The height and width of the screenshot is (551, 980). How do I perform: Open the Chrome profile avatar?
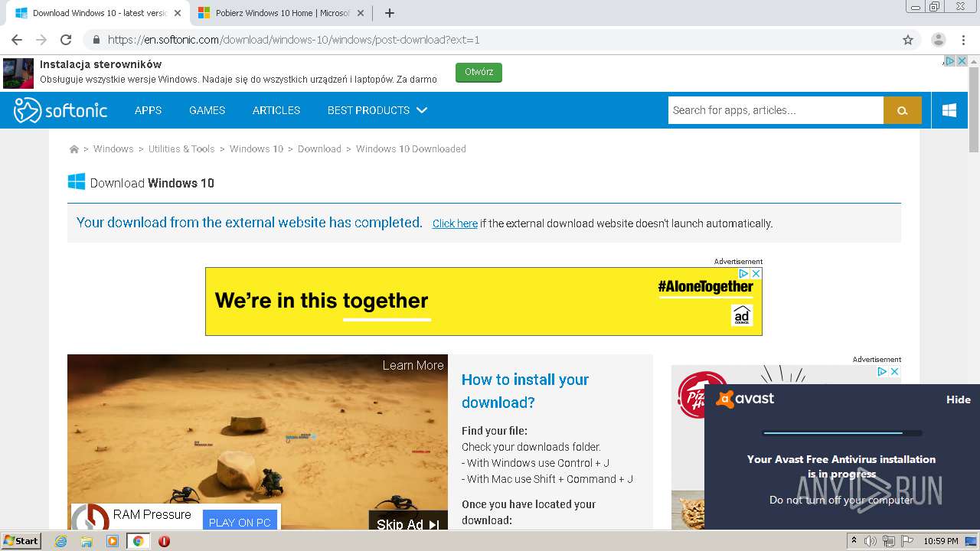point(938,40)
